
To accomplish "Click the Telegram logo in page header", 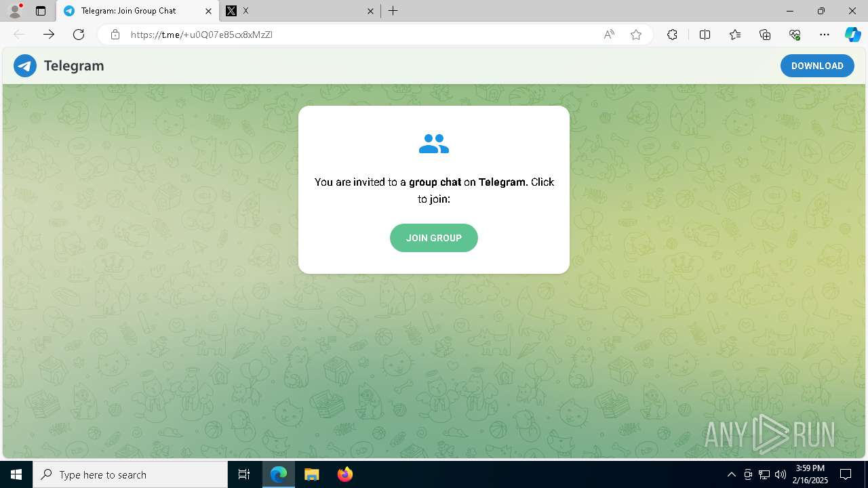I will pos(25,66).
